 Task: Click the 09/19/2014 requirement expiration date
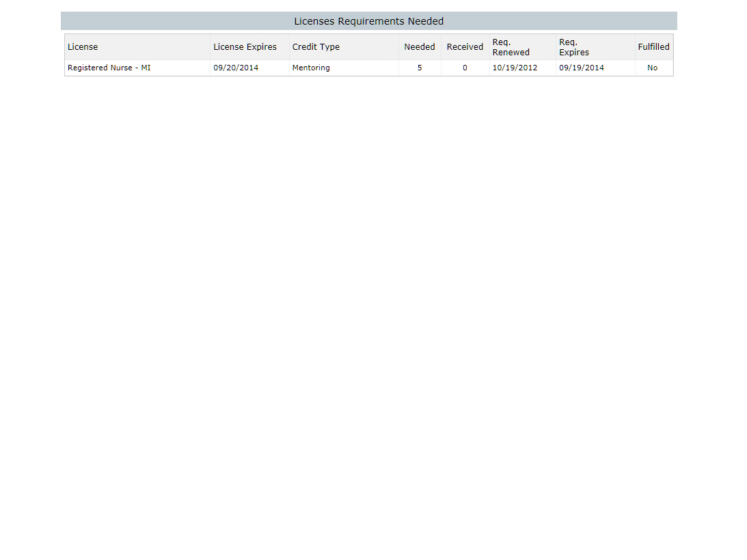(581, 68)
